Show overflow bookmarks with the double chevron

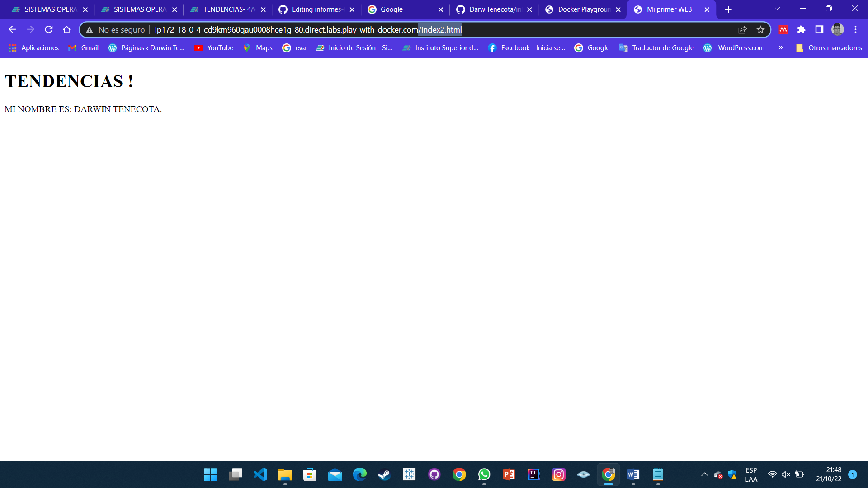tap(781, 47)
